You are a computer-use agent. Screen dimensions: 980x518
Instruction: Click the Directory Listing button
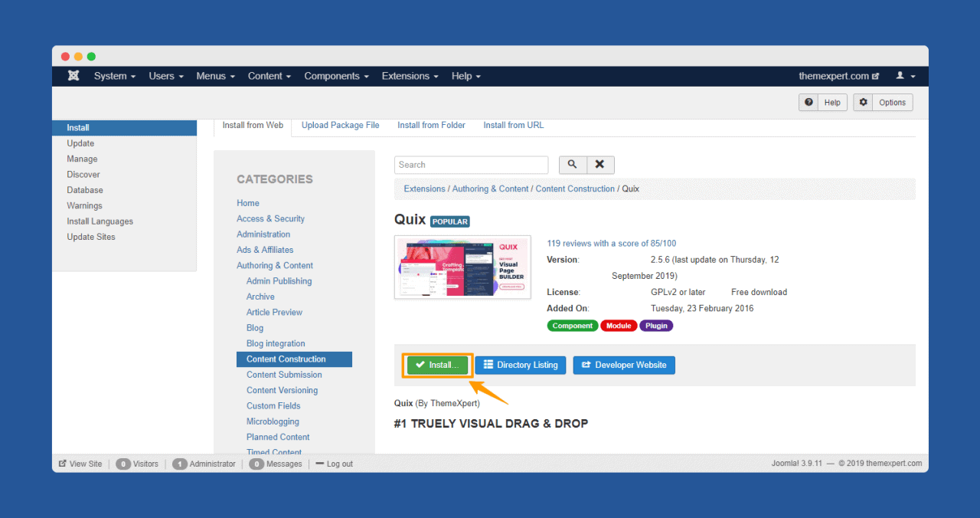[x=521, y=366]
